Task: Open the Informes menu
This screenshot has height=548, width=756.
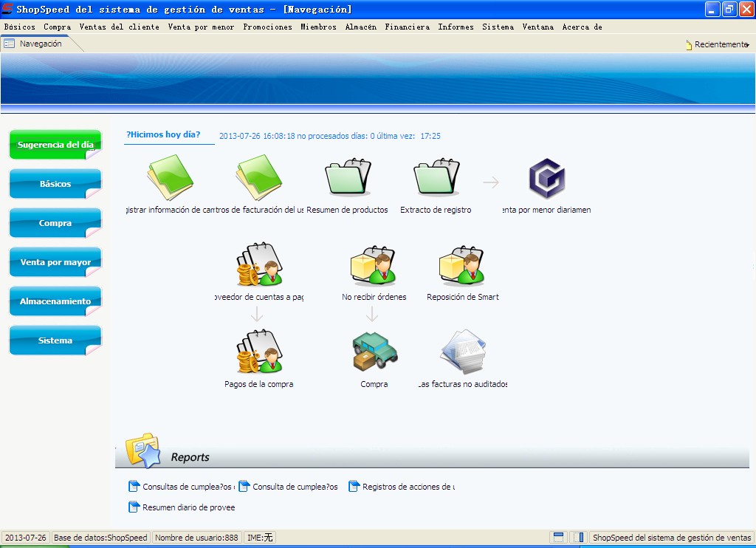Action: click(456, 27)
